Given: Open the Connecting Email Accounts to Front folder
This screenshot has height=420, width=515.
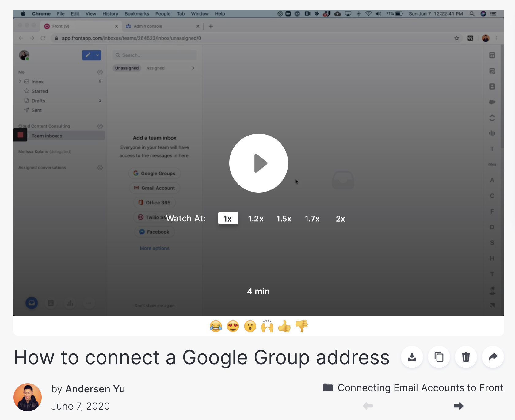Looking at the screenshot, I should tap(413, 388).
